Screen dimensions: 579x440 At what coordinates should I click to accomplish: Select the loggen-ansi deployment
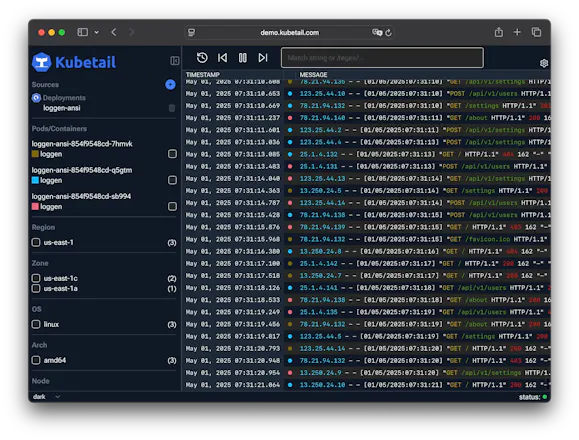tap(62, 108)
